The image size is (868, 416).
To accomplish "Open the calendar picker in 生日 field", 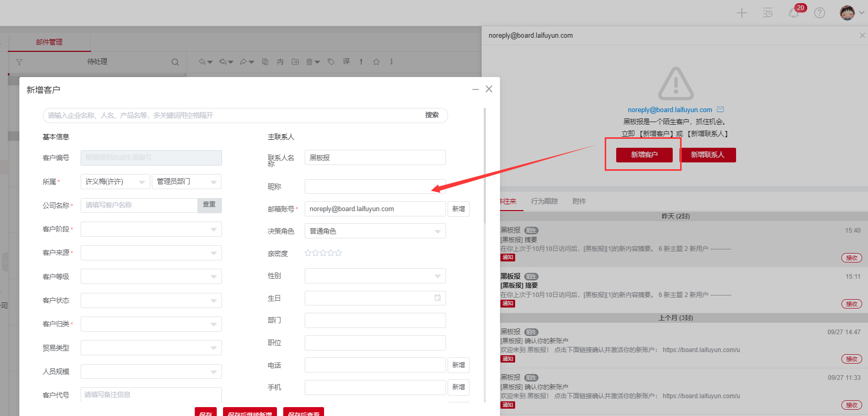I will click(x=438, y=298).
